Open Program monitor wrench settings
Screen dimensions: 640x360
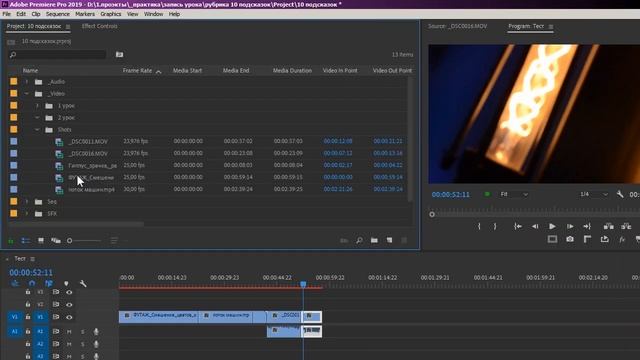coord(620,194)
